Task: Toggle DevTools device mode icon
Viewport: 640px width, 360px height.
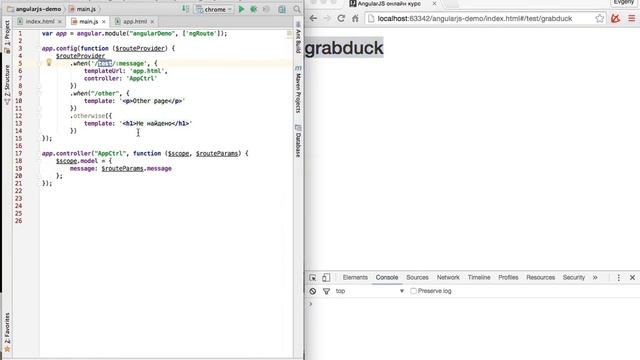Action: click(326, 278)
